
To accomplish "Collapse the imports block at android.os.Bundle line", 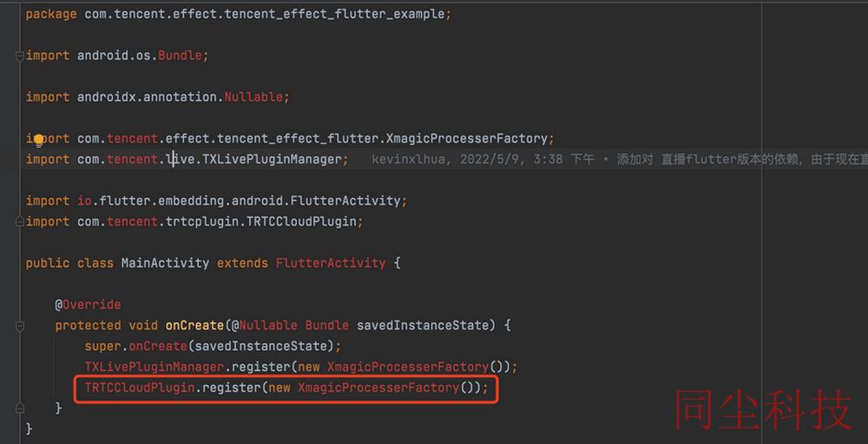I will [20, 56].
